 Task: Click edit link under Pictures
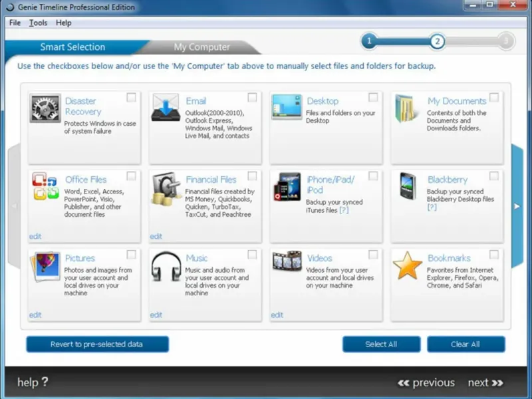pyautogui.click(x=35, y=315)
